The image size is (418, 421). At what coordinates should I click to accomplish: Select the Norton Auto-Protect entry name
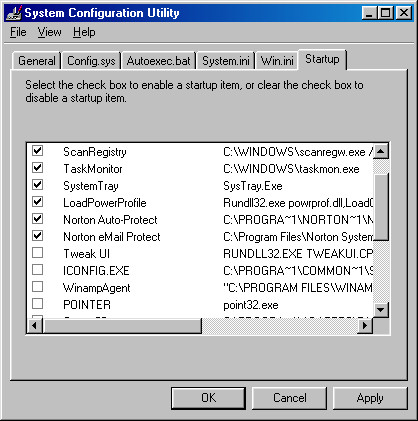(110, 220)
